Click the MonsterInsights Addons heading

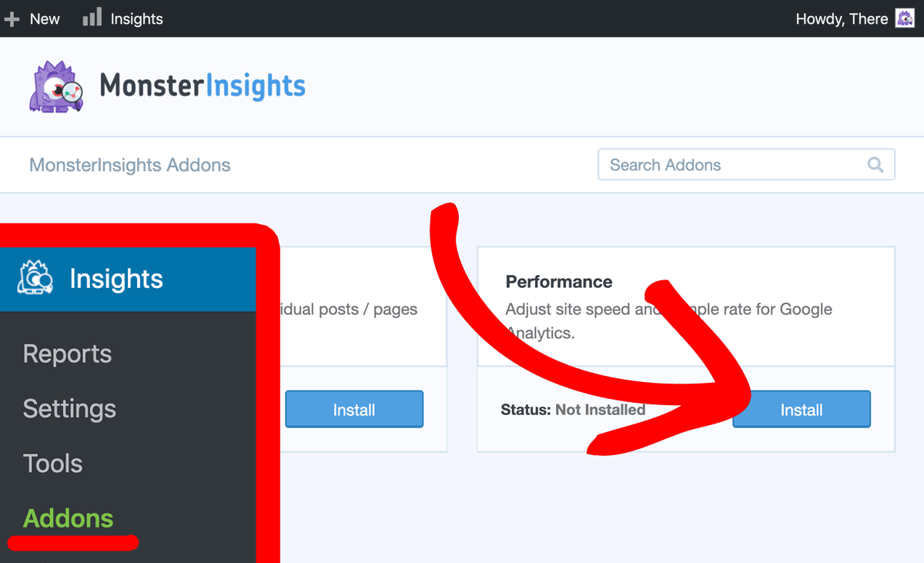[129, 165]
